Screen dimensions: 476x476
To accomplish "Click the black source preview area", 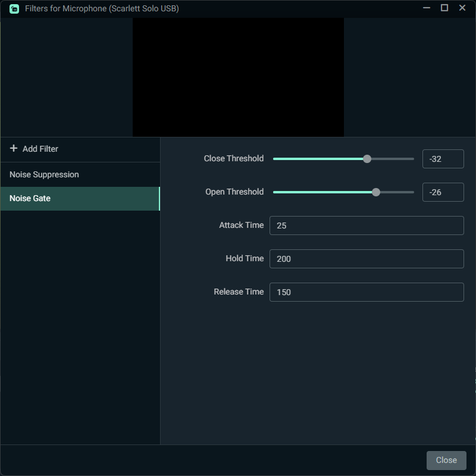I will coord(238,77).
